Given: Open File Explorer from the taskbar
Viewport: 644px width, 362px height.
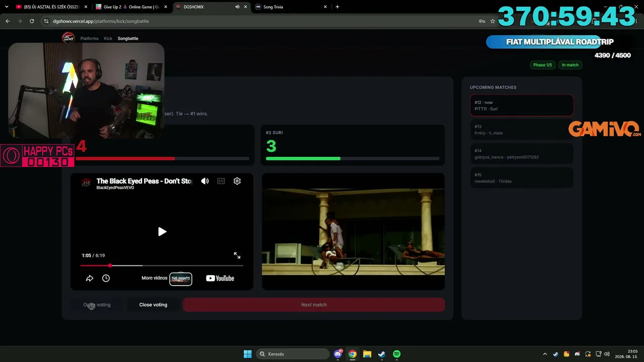Looking at the screenshot, I should coord(367,354).
